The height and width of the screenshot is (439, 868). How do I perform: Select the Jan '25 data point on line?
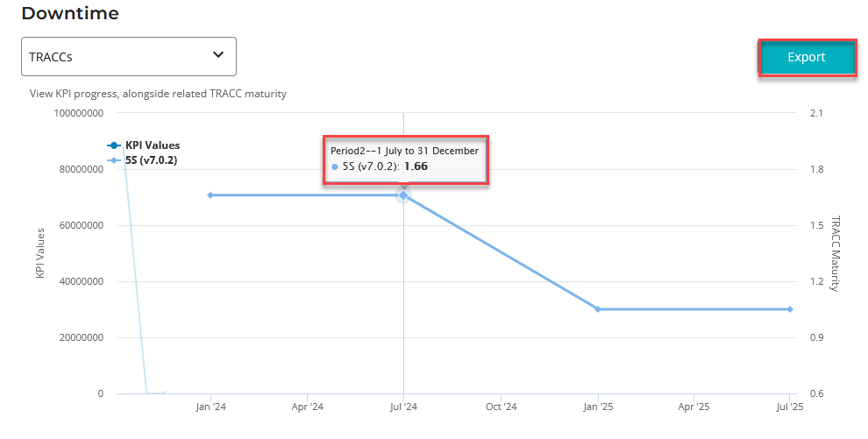coord(598,309)
